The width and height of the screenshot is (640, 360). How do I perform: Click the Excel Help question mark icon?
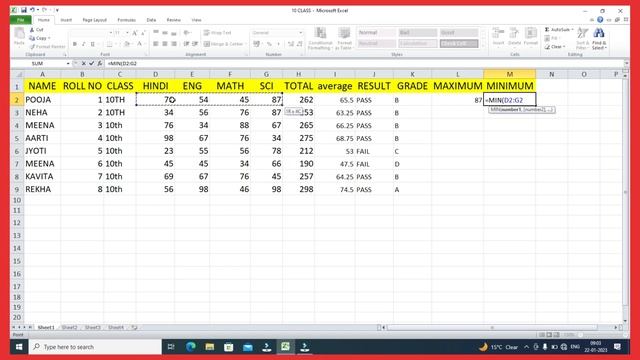pyautogui.click(x=600, y=19)
